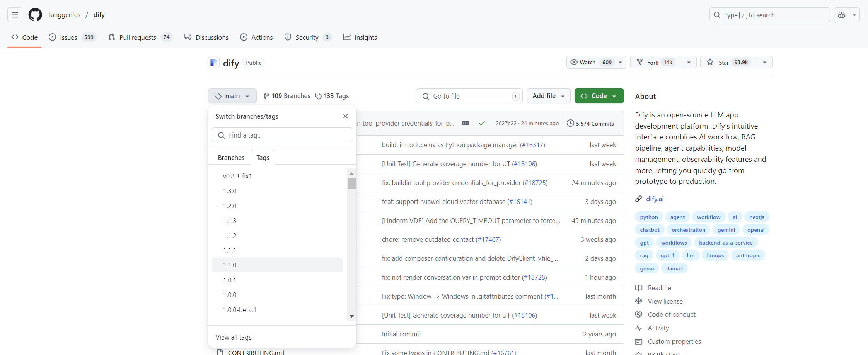Click the dify repository avatar icon
Screen dimensions: 868x355
[213, 63]
